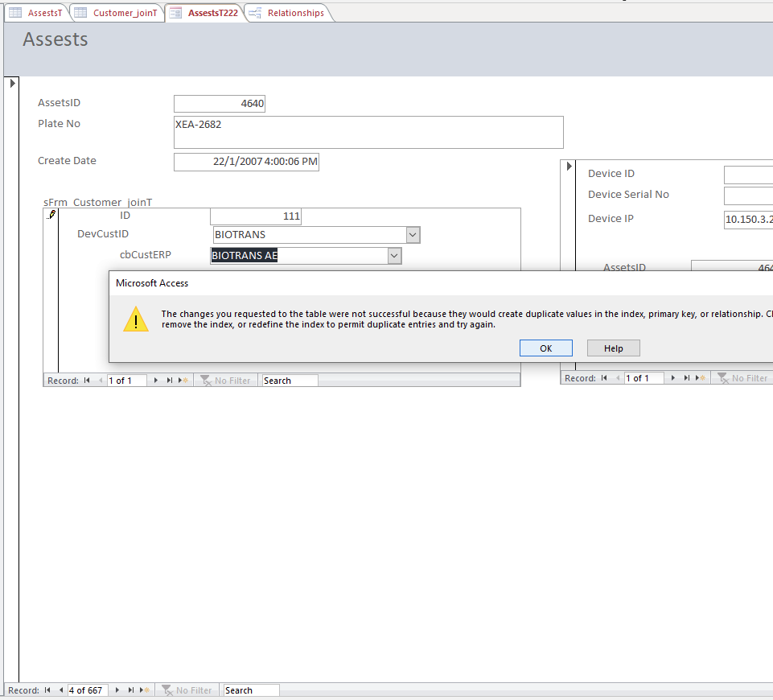The width and height of the screenshot is (773, 700).
Task: Select the AssestsT222 tab
Action: (x=204, y=13)
